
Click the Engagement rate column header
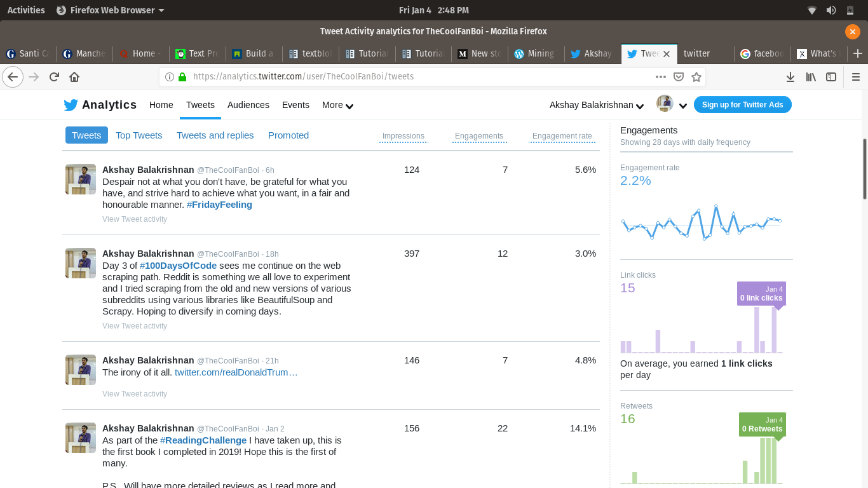pos(562,136)
